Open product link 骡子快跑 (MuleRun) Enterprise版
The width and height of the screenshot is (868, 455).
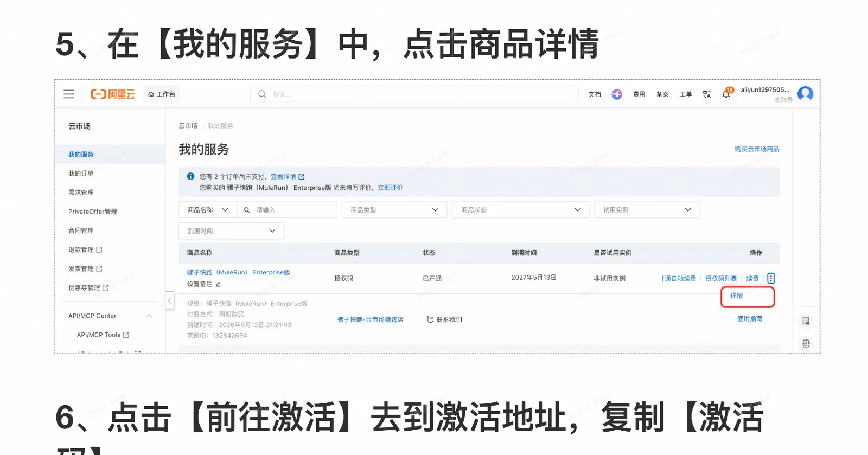pos(239,273)
